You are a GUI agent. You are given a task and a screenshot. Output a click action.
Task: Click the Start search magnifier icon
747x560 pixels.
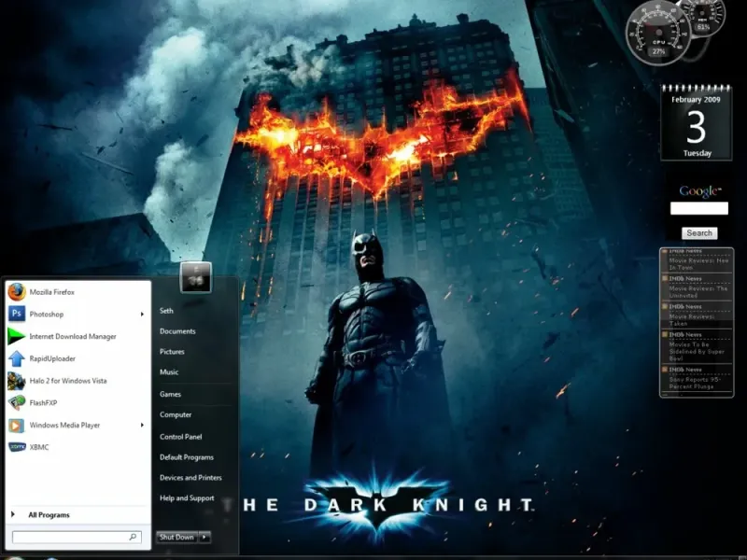click(133, 537)
